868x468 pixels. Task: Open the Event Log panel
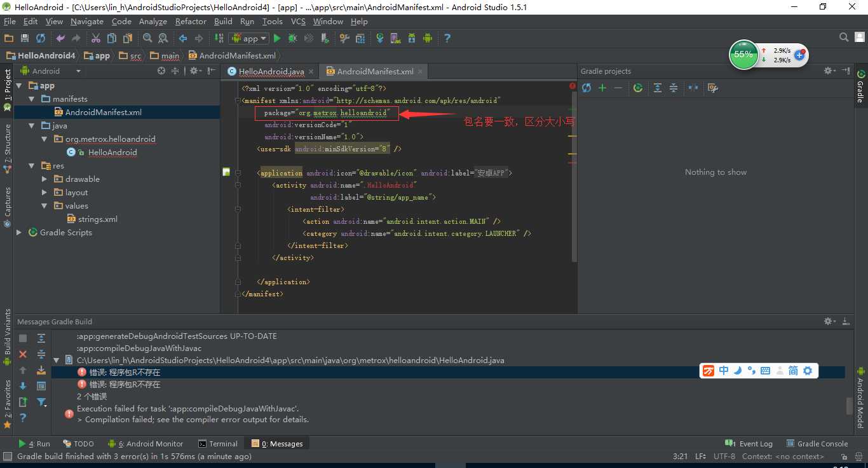click(x=749, y=444)
